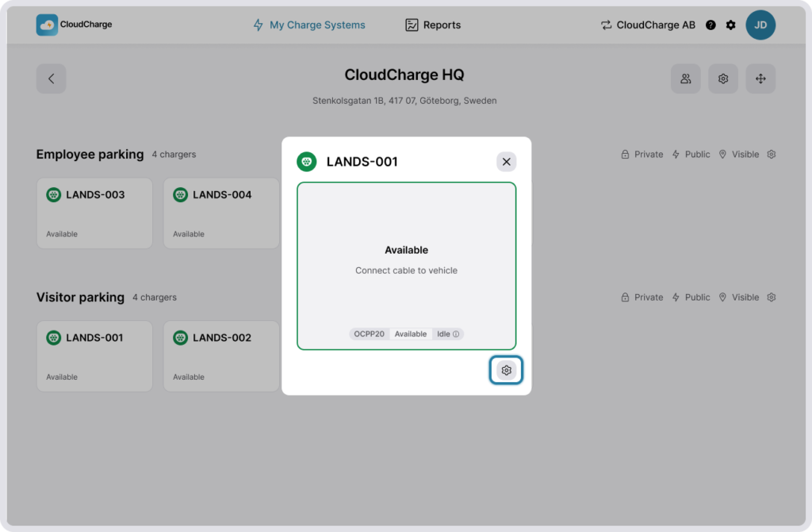812x532 pixels.
Task: Toggle Visible for Visitor parking
Action: [x=739, y=297]
